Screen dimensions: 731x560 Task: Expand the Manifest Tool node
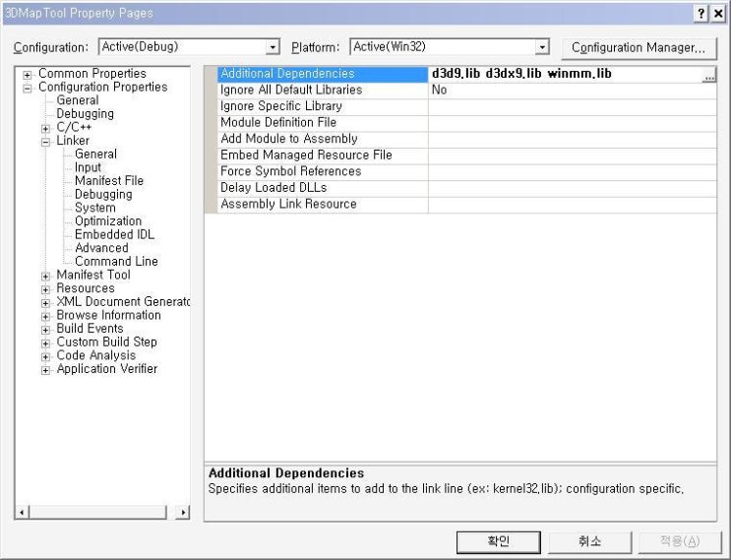(x=45, y=276)
